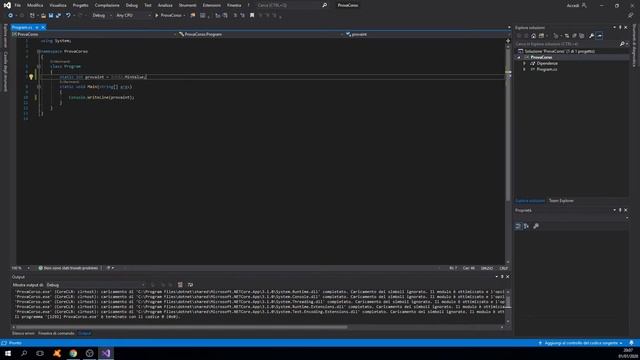Toggle preview selected items icon in Solution Explorer
The image size is (640, 360).
(600, 36)
